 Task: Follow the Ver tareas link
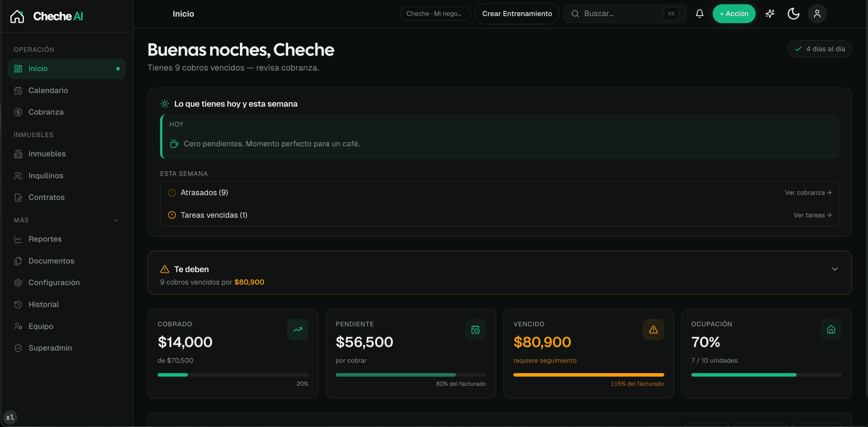[x=812, y=215]
